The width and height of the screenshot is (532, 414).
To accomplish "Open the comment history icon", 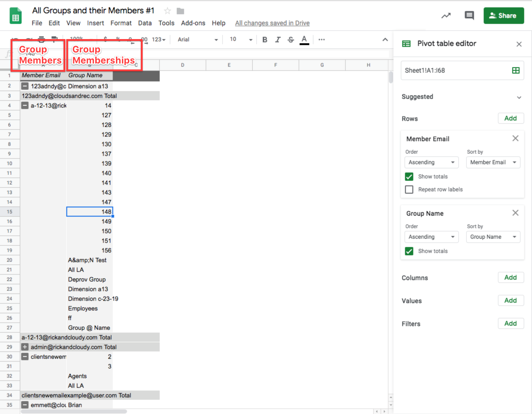I will [x=469, y=15].
